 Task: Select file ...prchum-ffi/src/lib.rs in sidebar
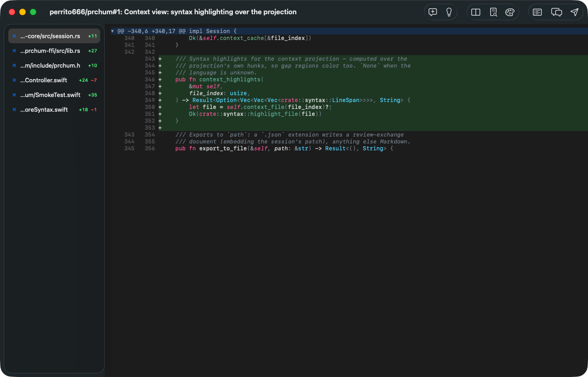[x=54, y=51]
